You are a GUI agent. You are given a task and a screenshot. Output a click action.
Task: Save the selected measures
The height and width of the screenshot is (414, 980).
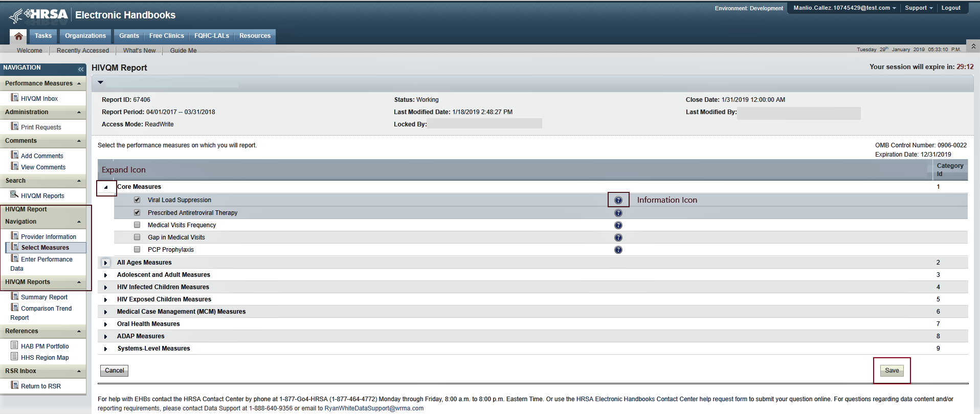[x=892, y=371]
